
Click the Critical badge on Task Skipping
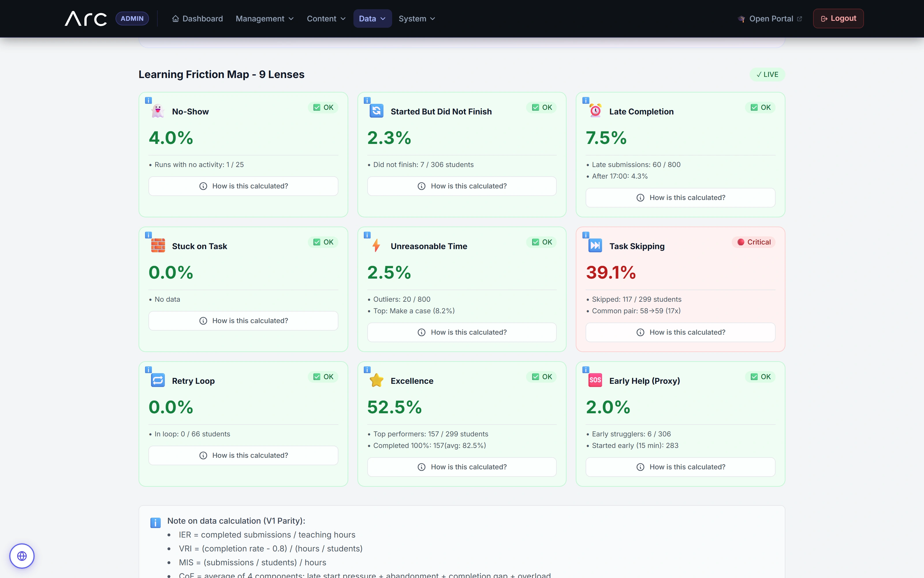coord(754,242)
